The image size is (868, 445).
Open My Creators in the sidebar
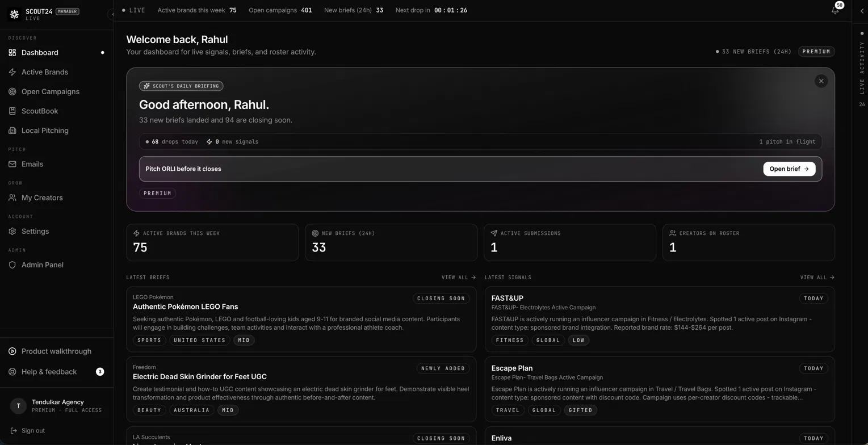click(x=56, y=198)
